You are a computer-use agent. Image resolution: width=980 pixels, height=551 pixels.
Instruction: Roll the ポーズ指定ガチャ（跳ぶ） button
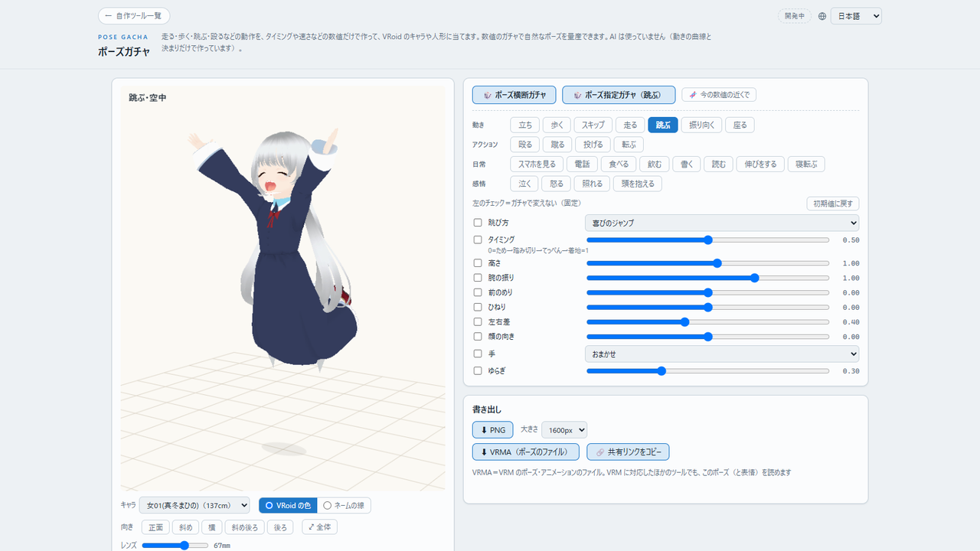point(619,95)
